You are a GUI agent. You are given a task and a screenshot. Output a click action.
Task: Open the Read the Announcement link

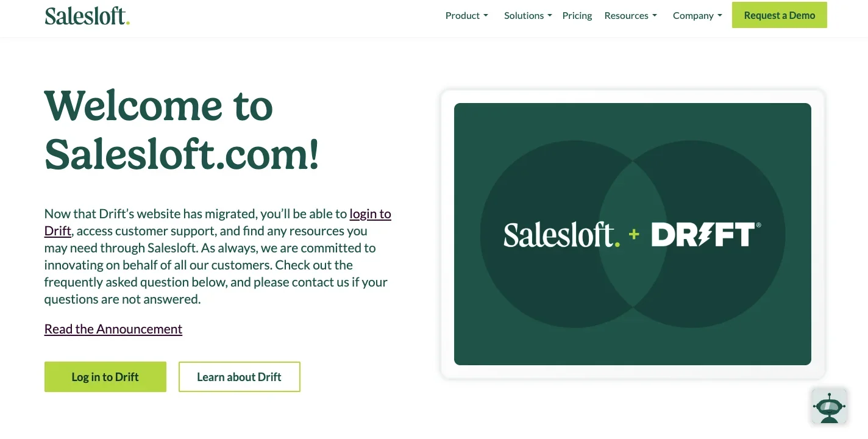(x=113, y=329)
